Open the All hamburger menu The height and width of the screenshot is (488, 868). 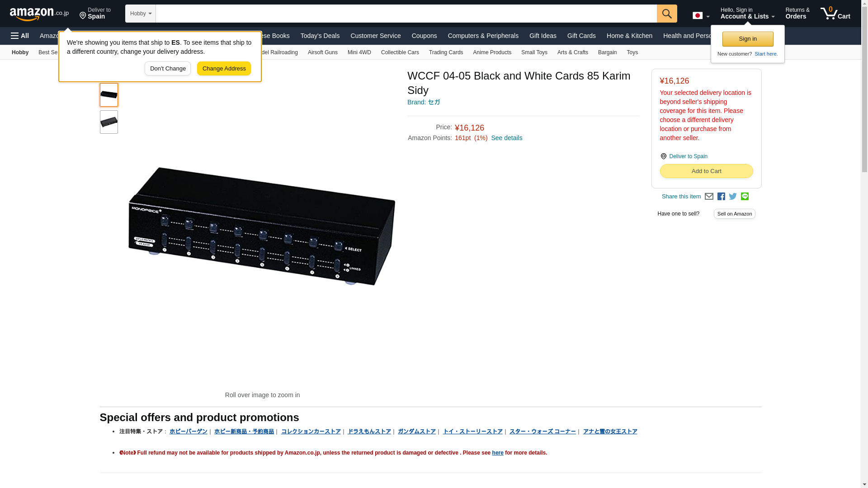20,36
